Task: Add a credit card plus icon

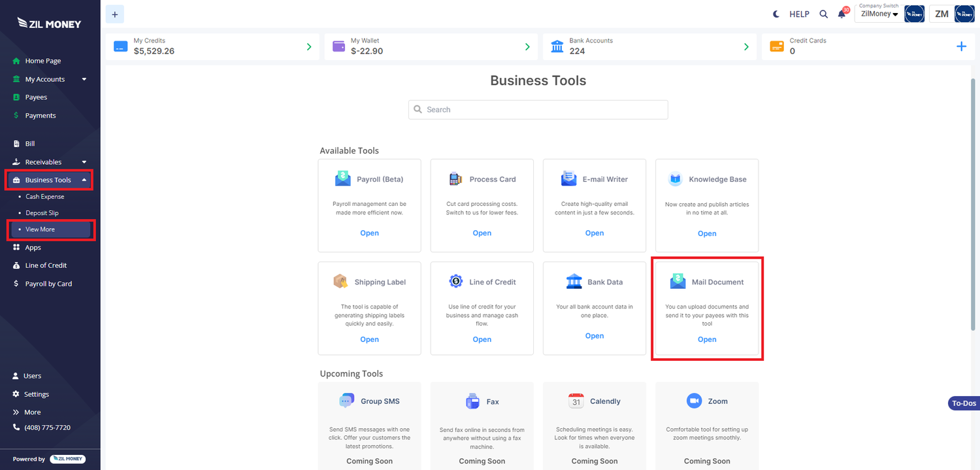Action: click(961, 46)
